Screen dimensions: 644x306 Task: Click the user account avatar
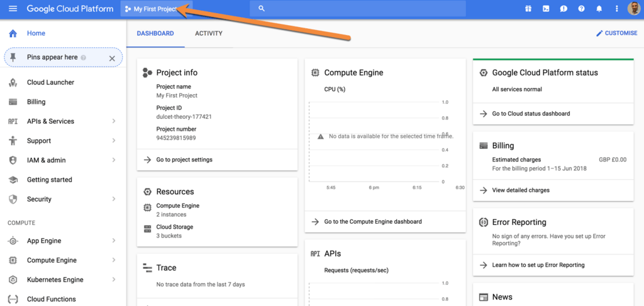point(634,9)
